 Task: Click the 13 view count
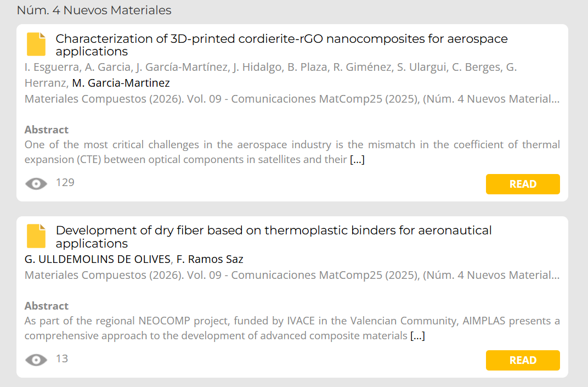click(x=62, y=358)
